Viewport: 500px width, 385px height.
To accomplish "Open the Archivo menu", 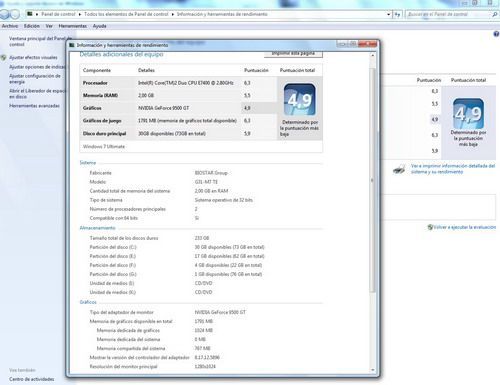I will 10,26.
